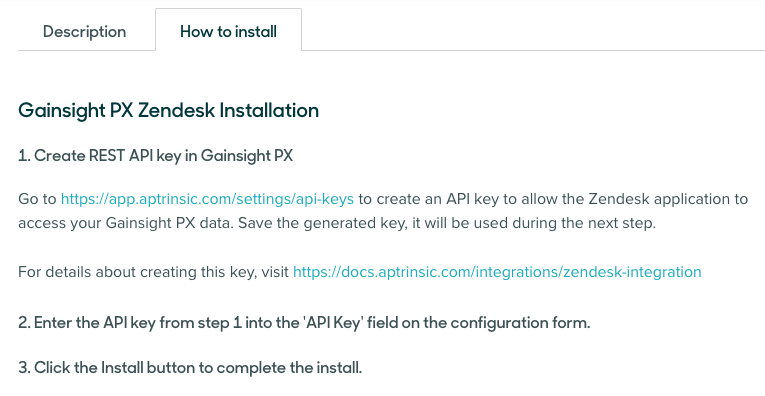Click the 'Save the generated key' sentence
765x396 pixels.
coord(447,223)
